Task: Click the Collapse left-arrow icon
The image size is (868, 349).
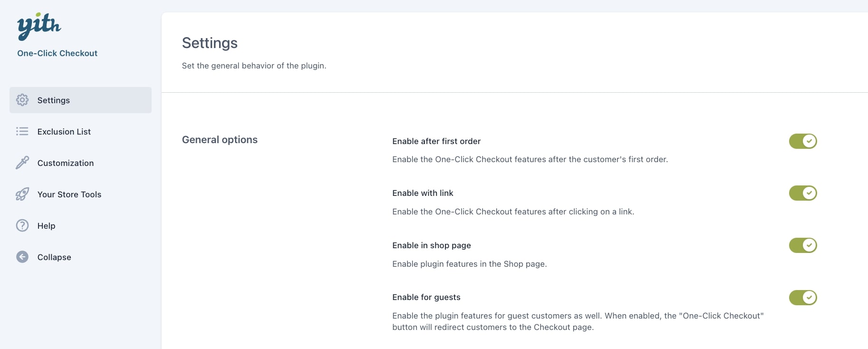Action: (22, 257)
